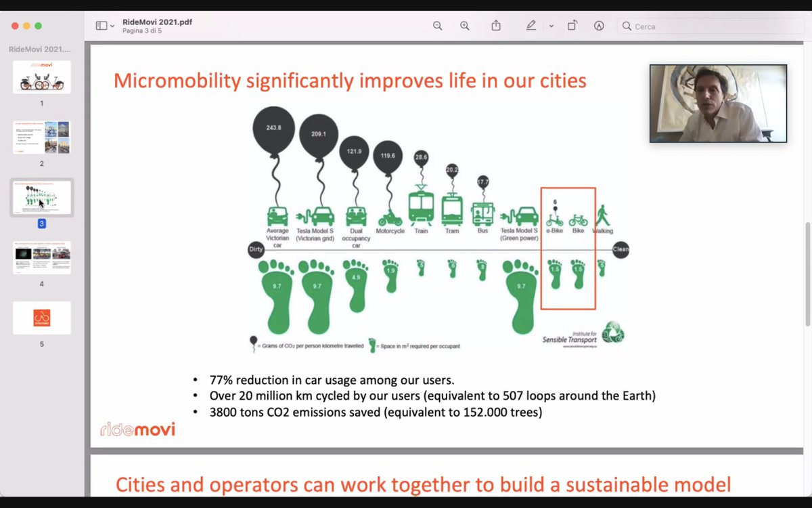Click the RideMovi 2021 sidebar file header
The image size is (812, 508).
(39, 49)
